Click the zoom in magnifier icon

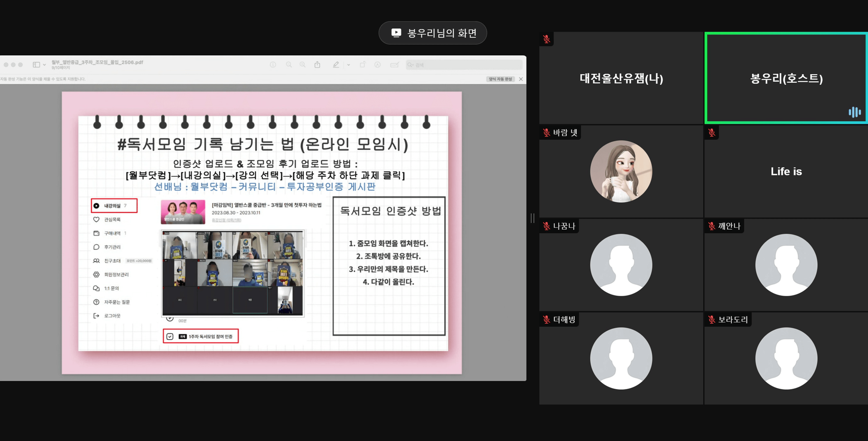(x=303, y=65)
